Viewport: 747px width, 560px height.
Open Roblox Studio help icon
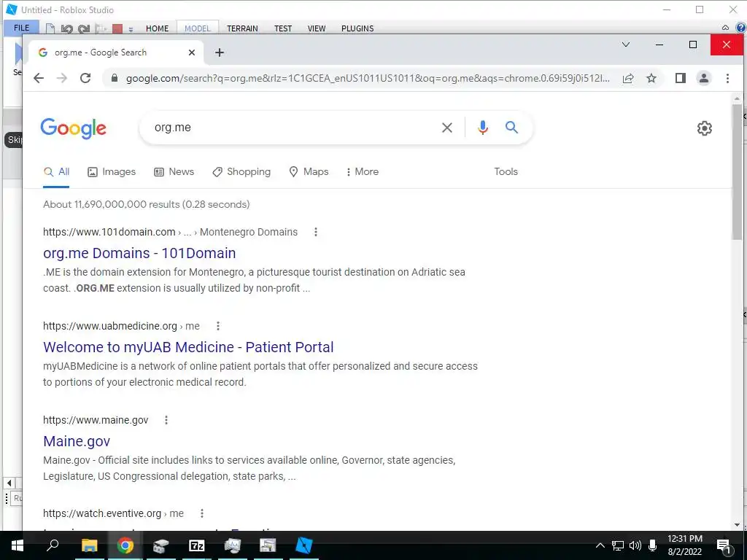point(741,28)
